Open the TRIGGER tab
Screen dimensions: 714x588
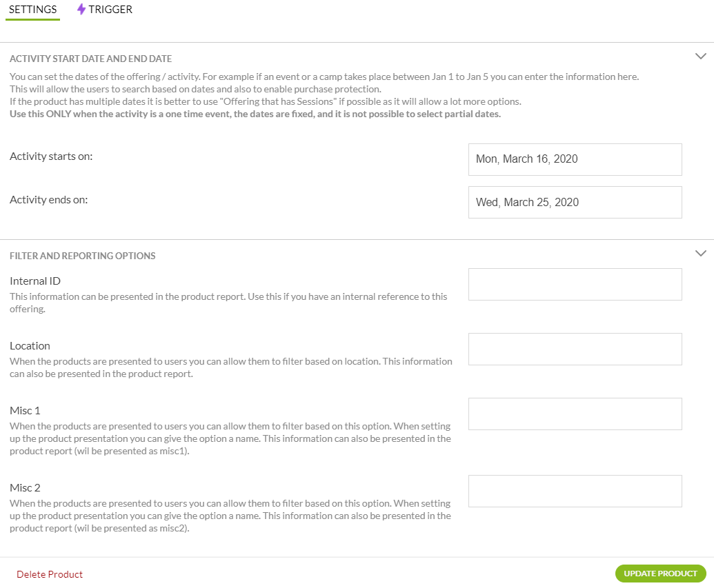pyautogui.click(x=105, y=10)
